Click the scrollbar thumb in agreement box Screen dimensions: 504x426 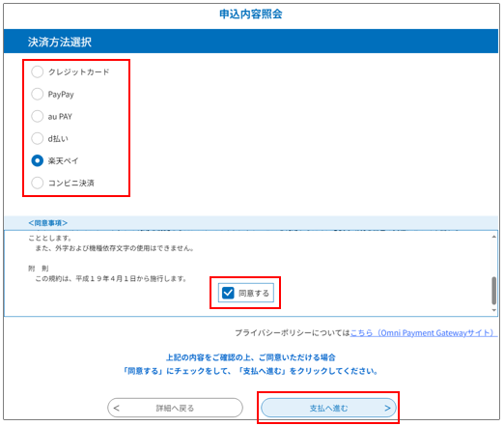pos(494,291)
